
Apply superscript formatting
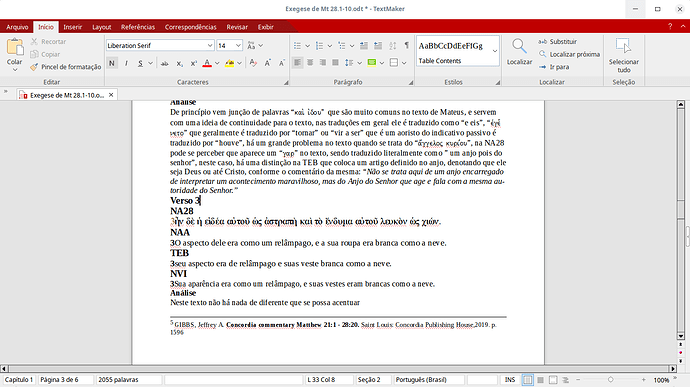[193, 63]
